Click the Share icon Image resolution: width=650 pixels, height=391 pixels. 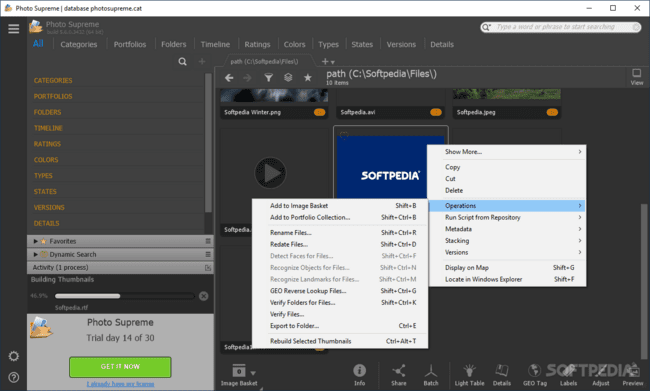point(398,375)
